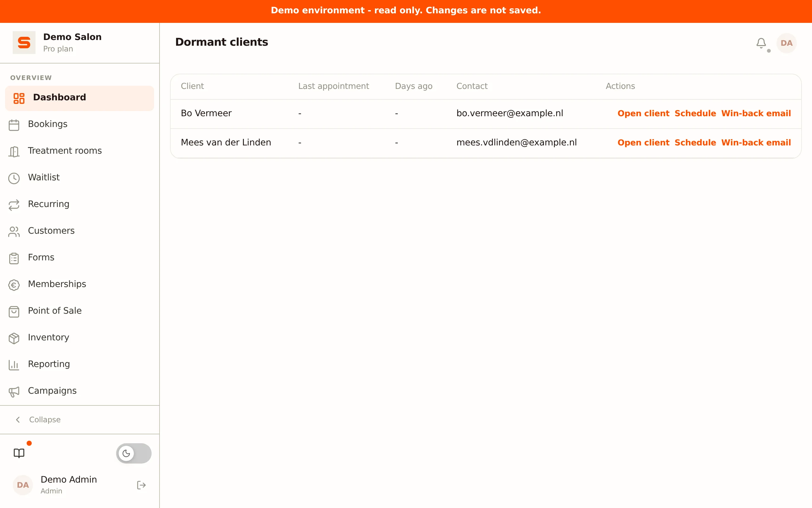Schedule an appointment for Bo Vermeer
This screenshot has height=508, width=812.
coord(695,114)
